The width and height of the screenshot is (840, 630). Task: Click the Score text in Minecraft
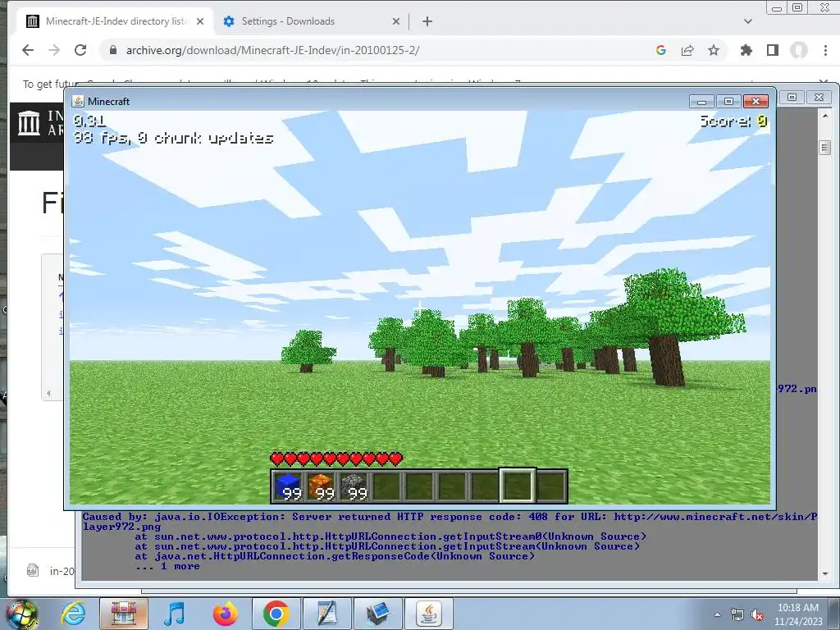[733, 121]
